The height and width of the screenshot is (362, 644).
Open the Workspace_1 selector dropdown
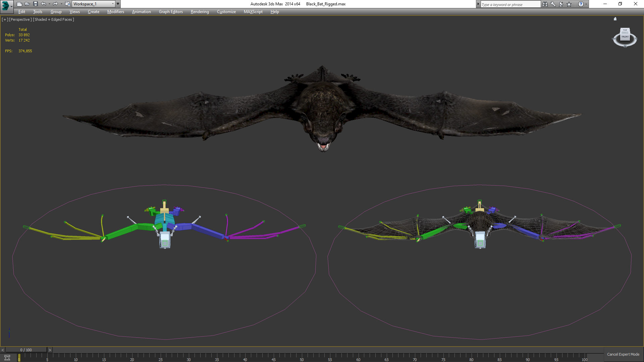pos(94,4)
